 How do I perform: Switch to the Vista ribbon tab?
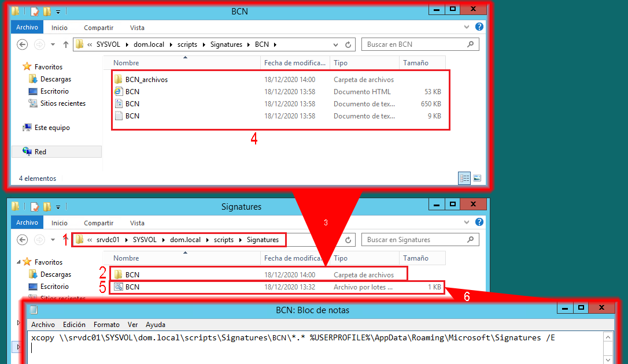[x=137, y=27]
